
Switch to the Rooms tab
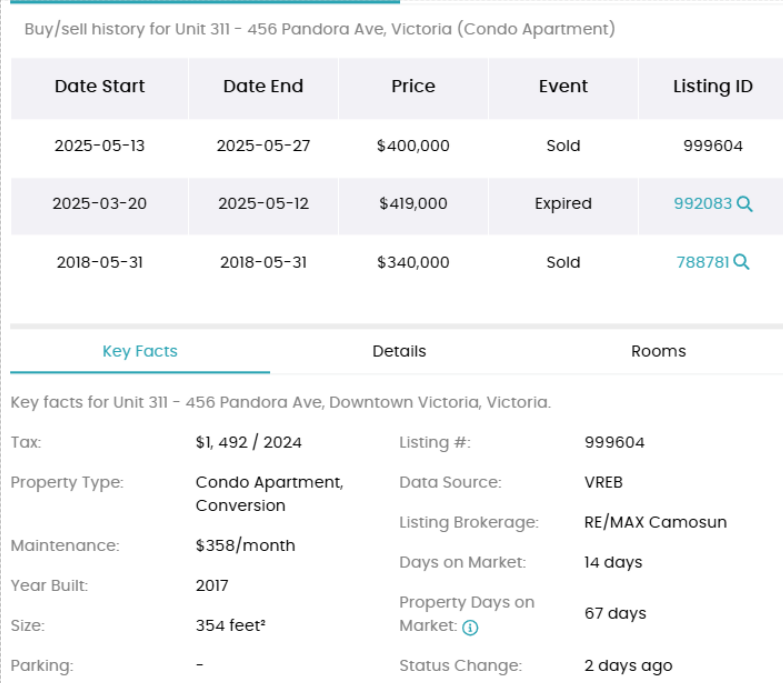(658, 351)
